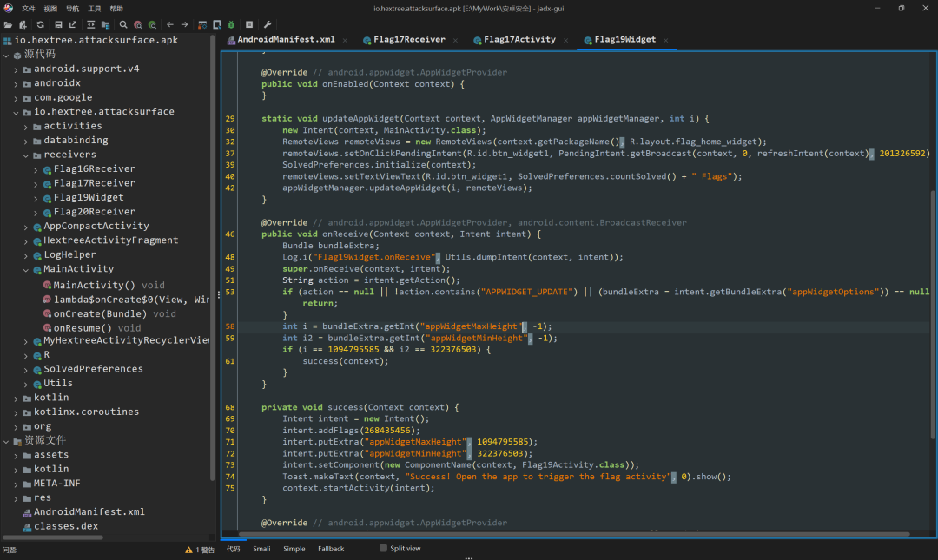Click the green bug debugger icon

coord(230,25)
